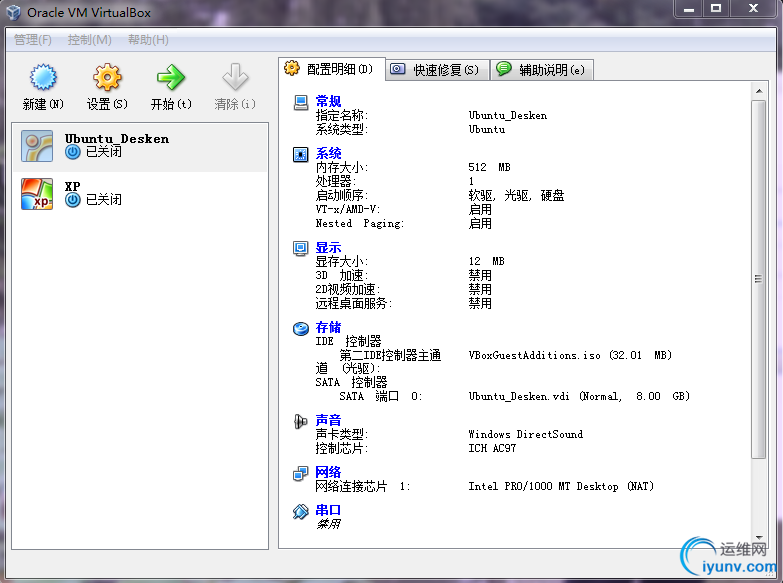Open the 管理(F) menu

[32, 39]
